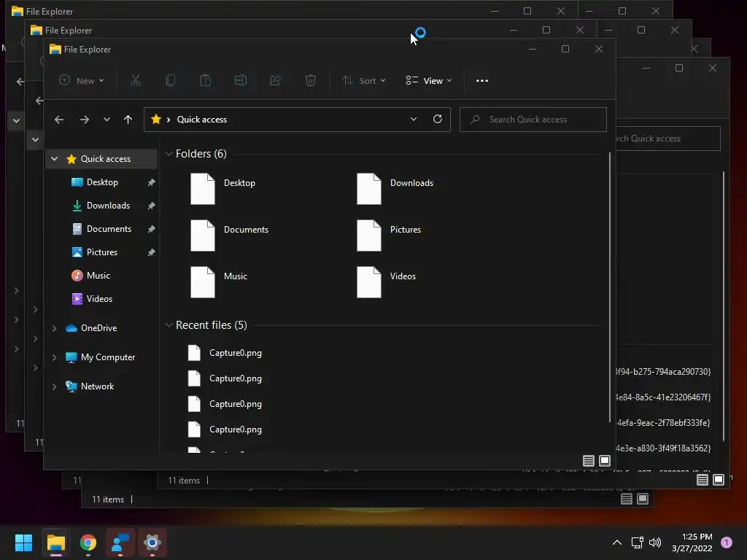Click the main pane vertical scrollbar
Viewport: 747px width, 560px height.
coord(610,287)
